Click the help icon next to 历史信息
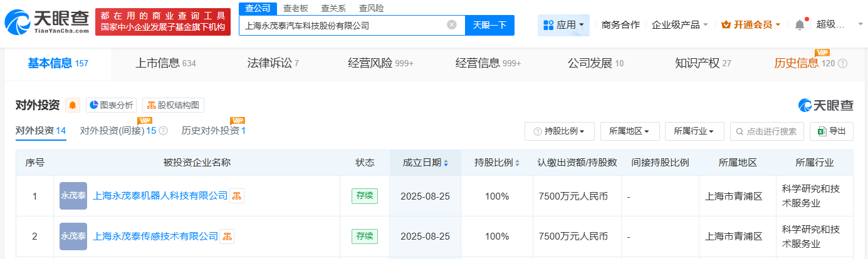868x259 pixels. (x=843, y=63)
